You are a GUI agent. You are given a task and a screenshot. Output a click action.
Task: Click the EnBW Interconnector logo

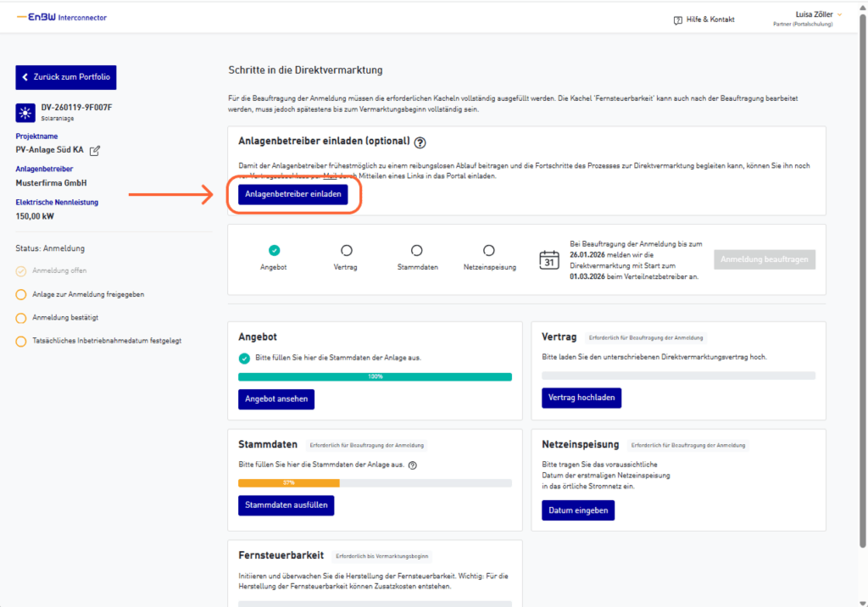pyautogui.click(x=62, y=18)
